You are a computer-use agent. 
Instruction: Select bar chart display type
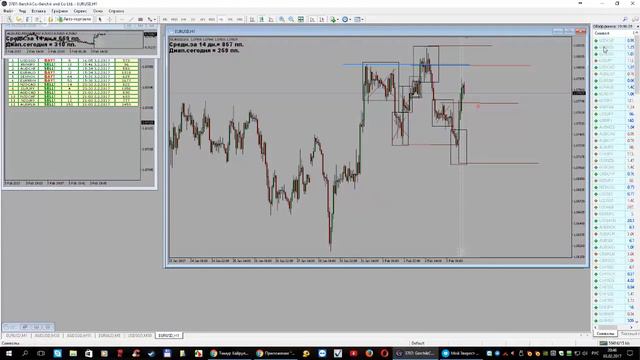tap(252, 19)
